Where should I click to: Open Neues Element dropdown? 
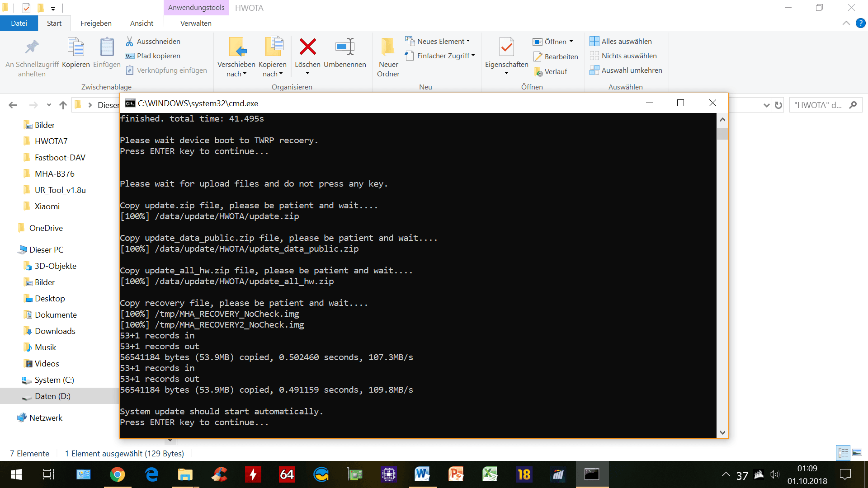tap(438, 41)
